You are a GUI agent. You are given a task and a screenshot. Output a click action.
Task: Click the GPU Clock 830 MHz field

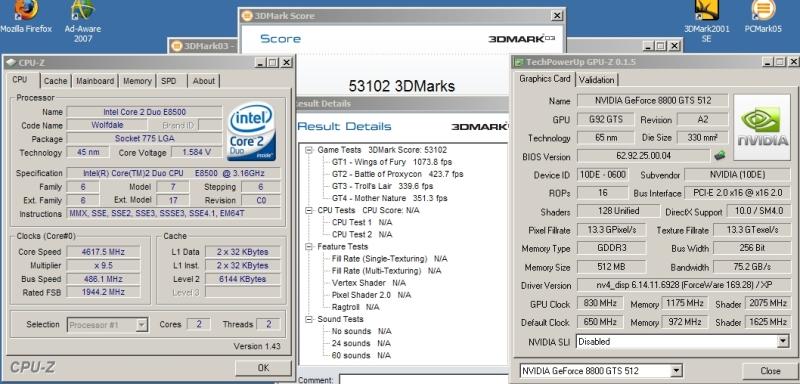600,303
